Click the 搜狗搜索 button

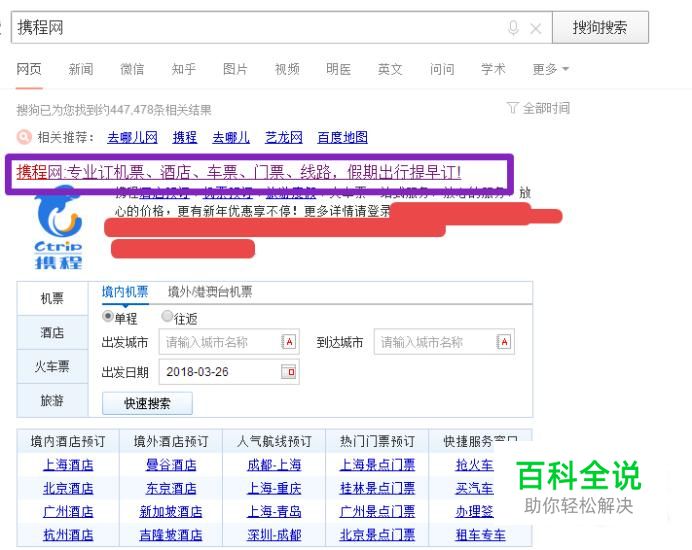tap(600, 27)
